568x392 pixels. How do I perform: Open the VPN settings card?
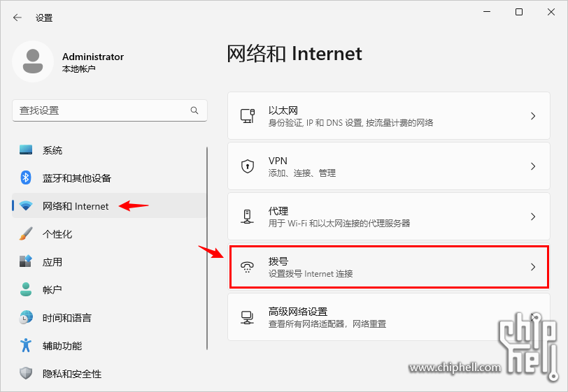389,166
